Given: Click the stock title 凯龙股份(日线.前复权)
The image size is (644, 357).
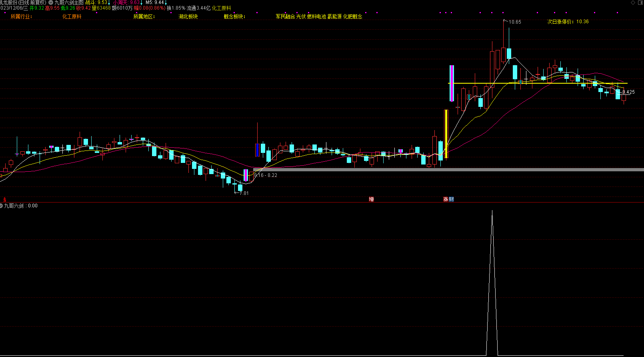Looking at the screenshot, I should (23, 2).
